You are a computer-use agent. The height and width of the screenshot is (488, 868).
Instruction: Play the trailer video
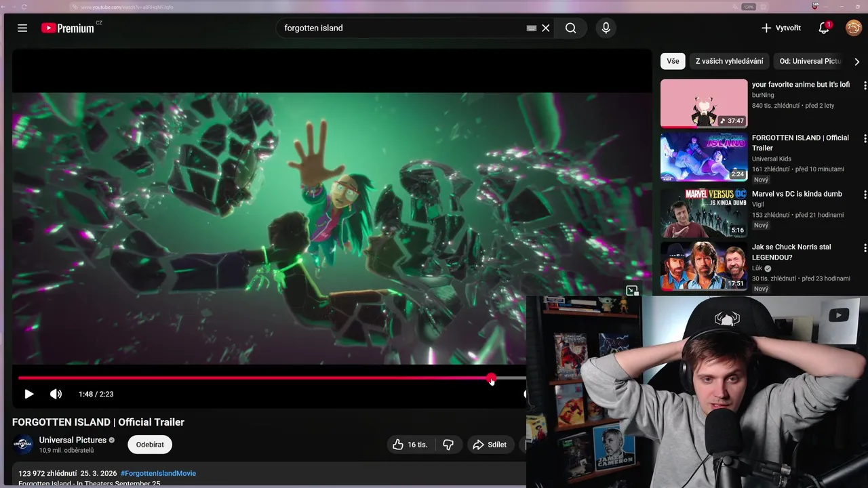point(28,394)
